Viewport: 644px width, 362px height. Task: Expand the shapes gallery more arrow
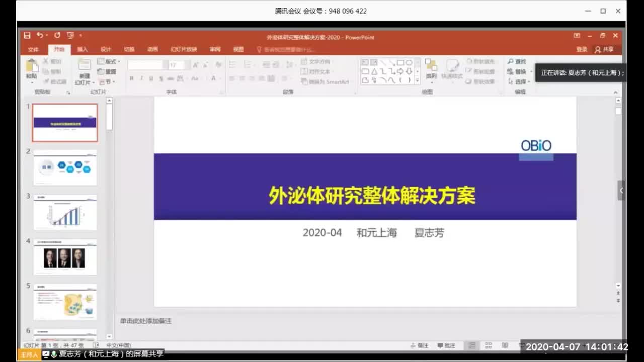pyautogui.click(x=417, y=80)
